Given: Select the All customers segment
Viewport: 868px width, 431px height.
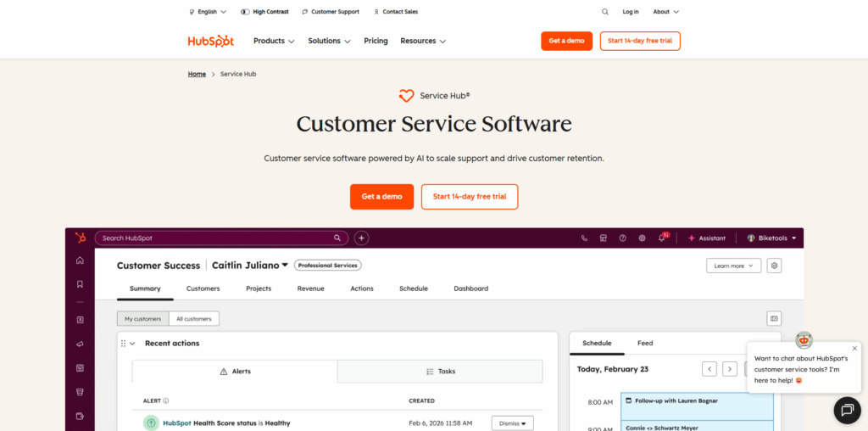Looking at the screenshot, I should click(x=194, y=318).
